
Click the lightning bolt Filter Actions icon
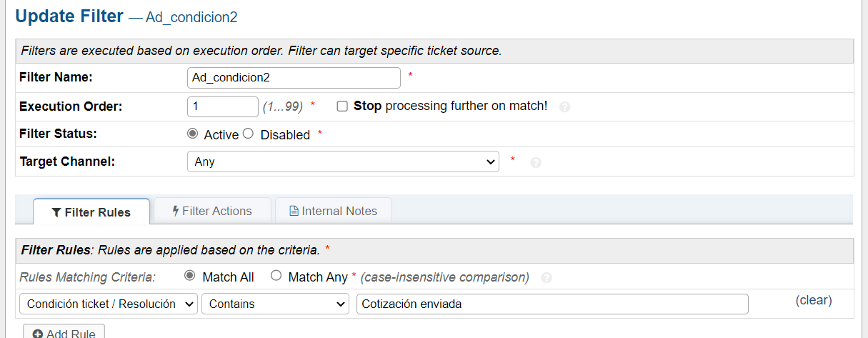pos(176,211)
